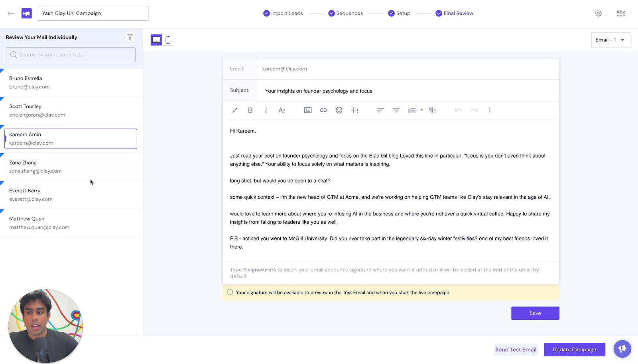Undo the last edit
The image size is (638, 364).
(x=459, y=110)
